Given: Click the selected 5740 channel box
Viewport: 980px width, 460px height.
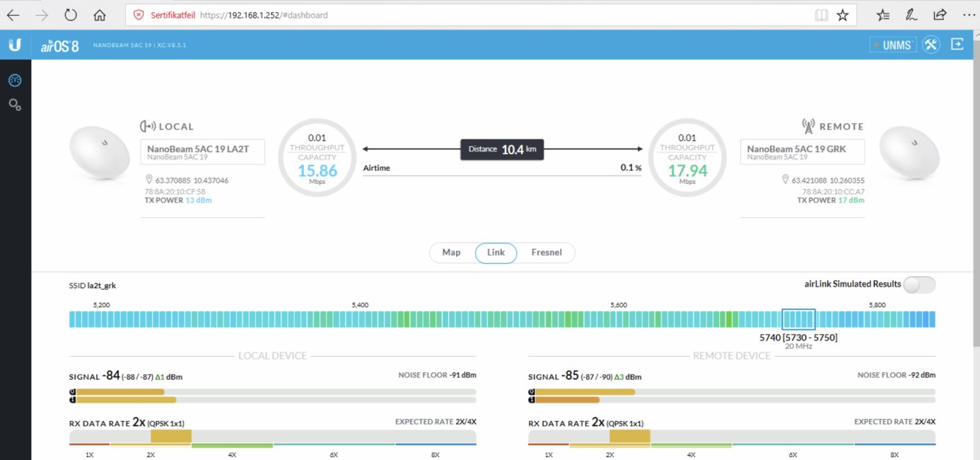Looking at the screenshot, I should (798, 319).
